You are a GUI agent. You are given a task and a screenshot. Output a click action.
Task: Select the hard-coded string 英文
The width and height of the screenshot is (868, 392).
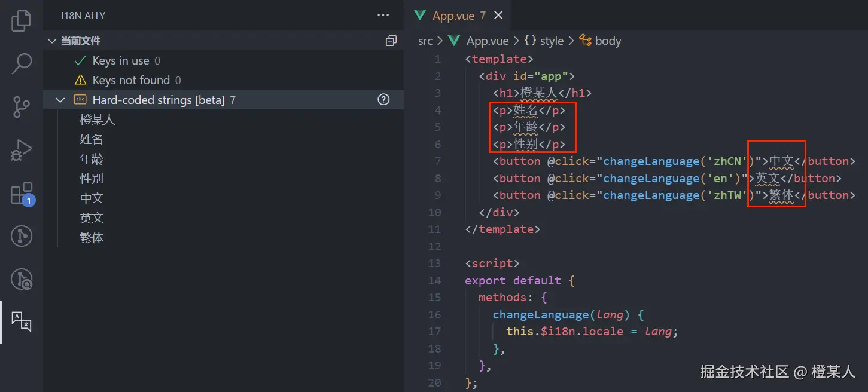click(x=92, y=218)
